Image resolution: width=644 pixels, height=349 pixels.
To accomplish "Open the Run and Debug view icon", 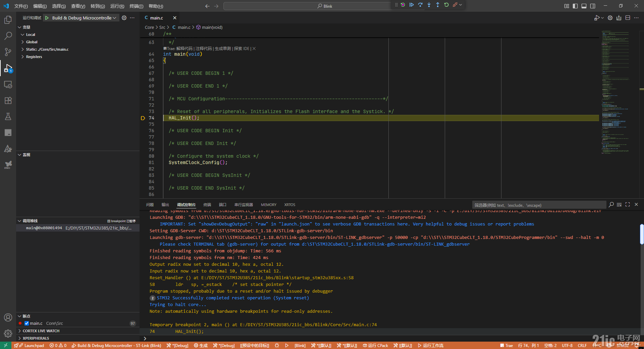I will click(8, 68).
